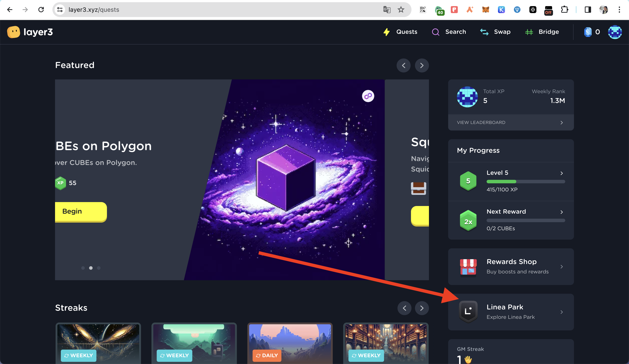
Task: Click the 2x Next Reward badge
Action: point(468,221)
